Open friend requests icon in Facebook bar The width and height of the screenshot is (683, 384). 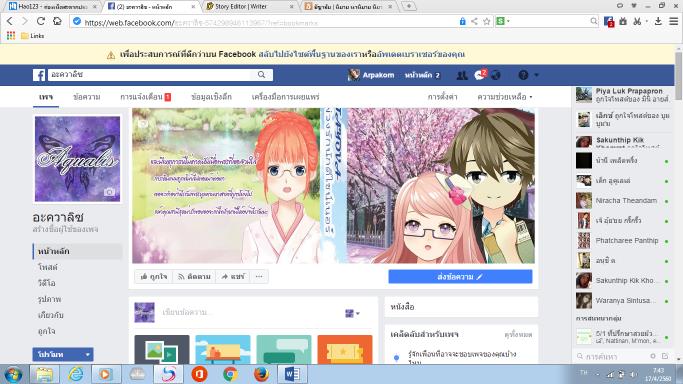tap(462, 75)
